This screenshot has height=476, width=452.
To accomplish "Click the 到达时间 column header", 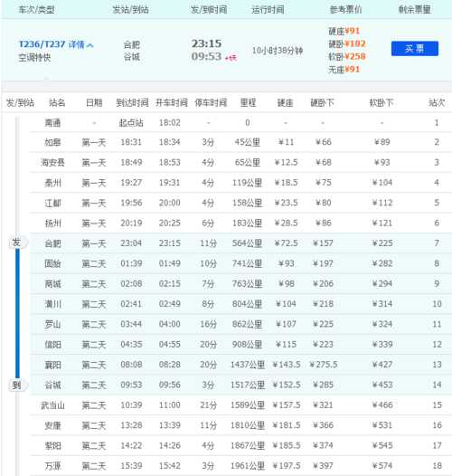I will click(x=132, y=102).
